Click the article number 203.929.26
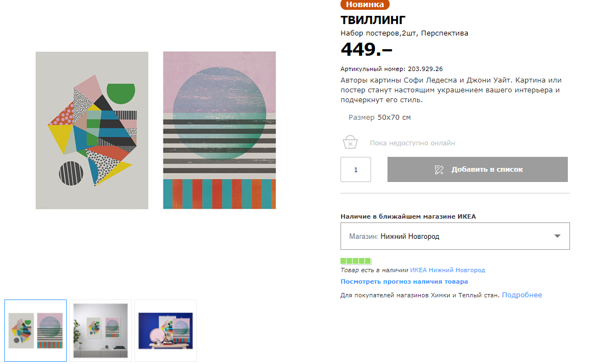This screenshot has height=364, width=611. pyautogui.click(x=425, y=69)
